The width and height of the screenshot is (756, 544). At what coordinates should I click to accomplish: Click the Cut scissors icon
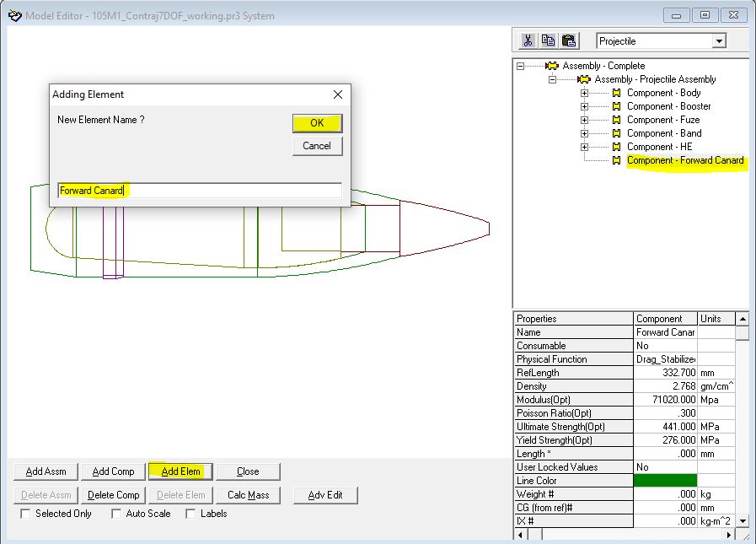click(528, 40)
